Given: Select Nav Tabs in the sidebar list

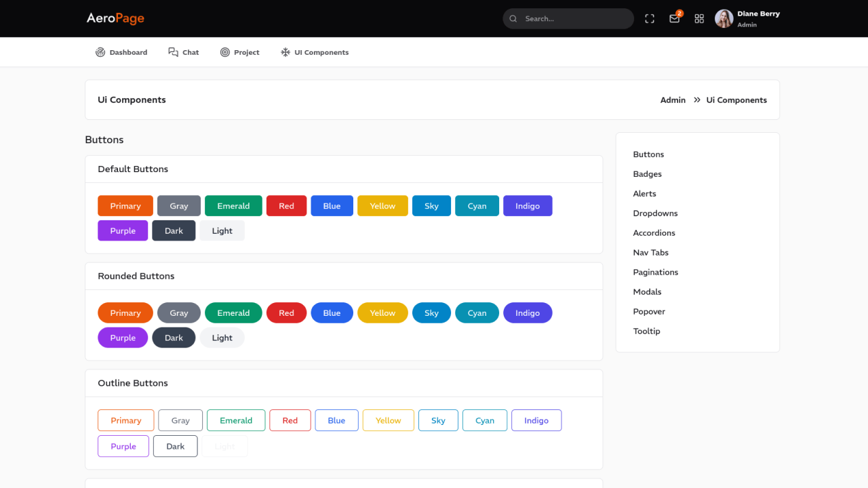Looking at the screenshot, I should coord(650,253).
